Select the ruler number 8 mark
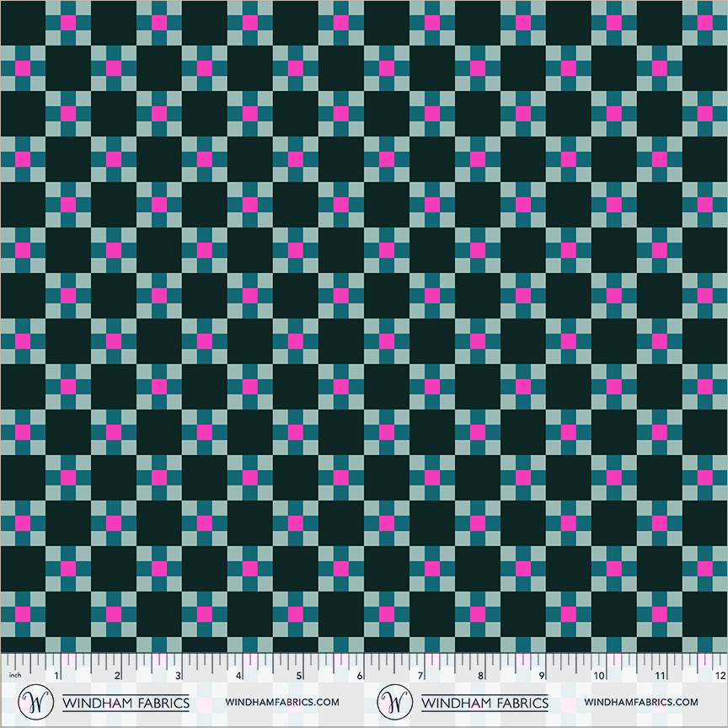 pyautogui.click(x=481, y=676)
